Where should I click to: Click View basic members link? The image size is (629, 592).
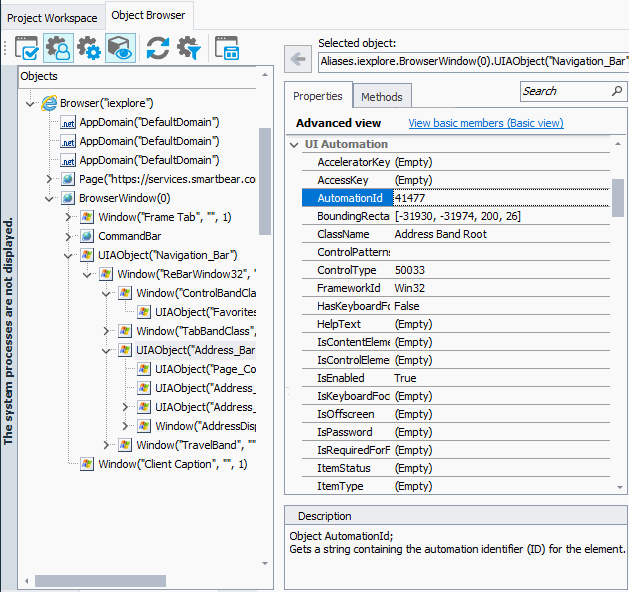tap(485, 123)
